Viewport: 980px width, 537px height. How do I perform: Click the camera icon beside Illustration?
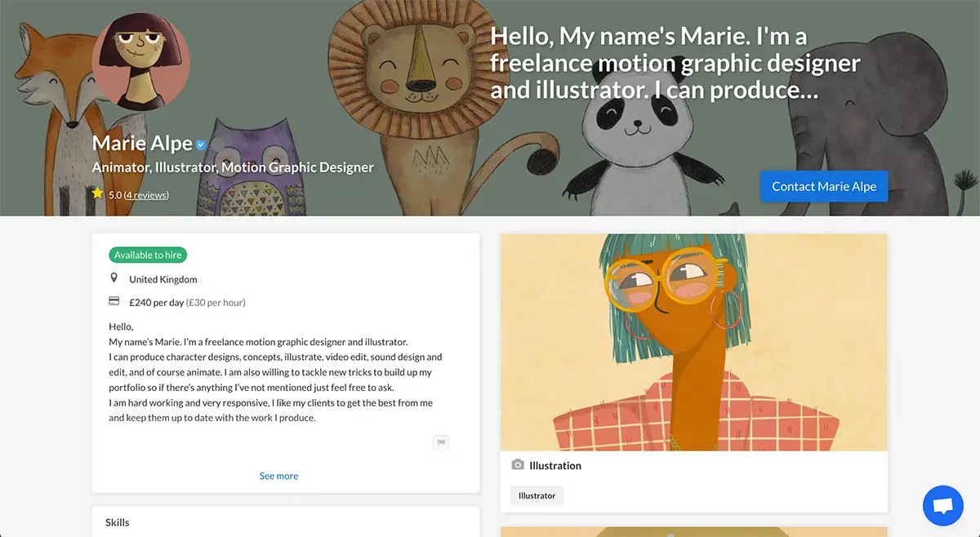point(518,465)
